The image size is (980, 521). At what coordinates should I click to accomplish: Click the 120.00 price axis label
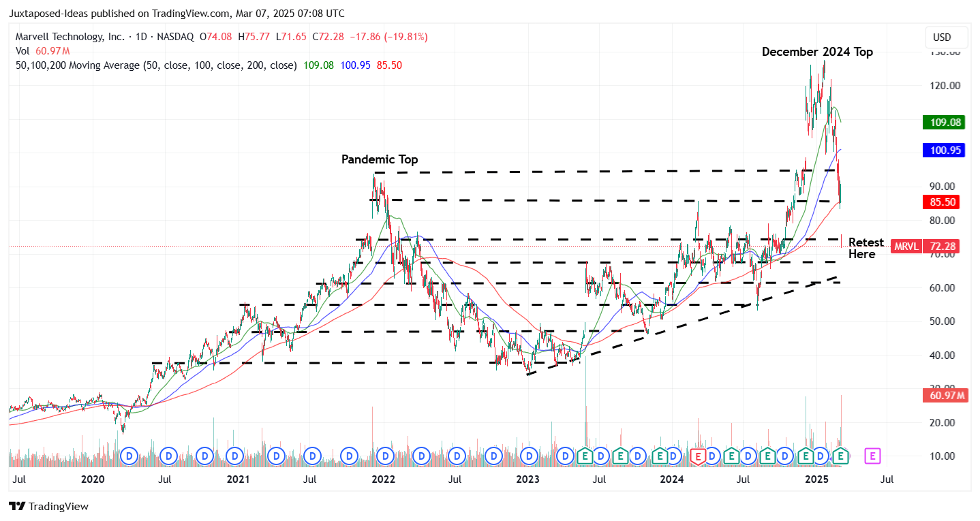click(x=946, y=86)
